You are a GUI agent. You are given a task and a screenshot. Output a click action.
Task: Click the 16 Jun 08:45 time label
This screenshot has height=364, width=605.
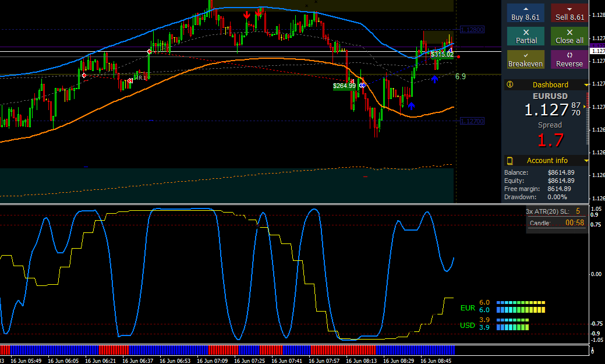pos(436,361)
